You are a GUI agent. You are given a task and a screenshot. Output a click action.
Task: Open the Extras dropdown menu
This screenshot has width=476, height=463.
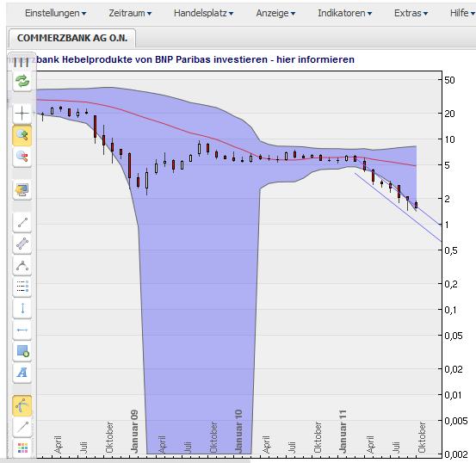pos(411,14)
